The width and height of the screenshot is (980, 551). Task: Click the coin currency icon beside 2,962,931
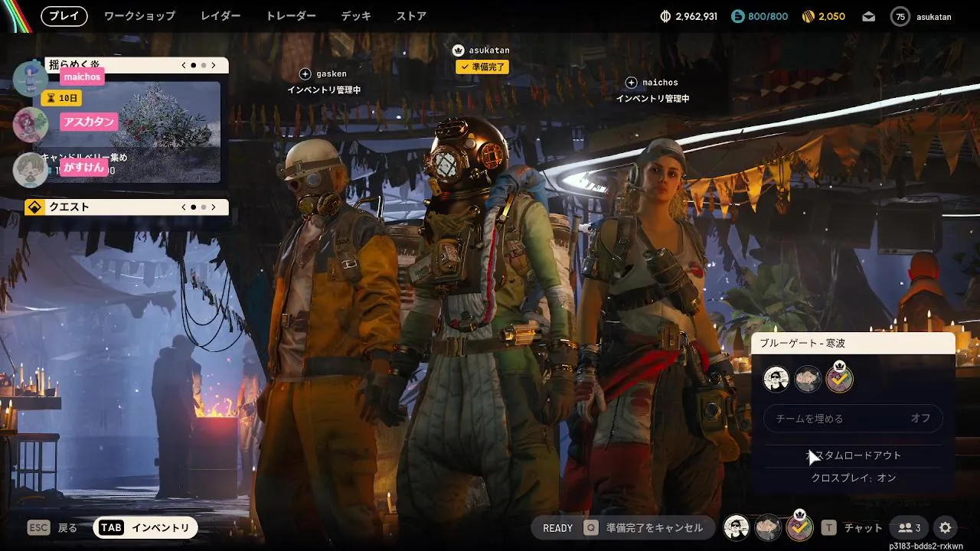point(665,16)
